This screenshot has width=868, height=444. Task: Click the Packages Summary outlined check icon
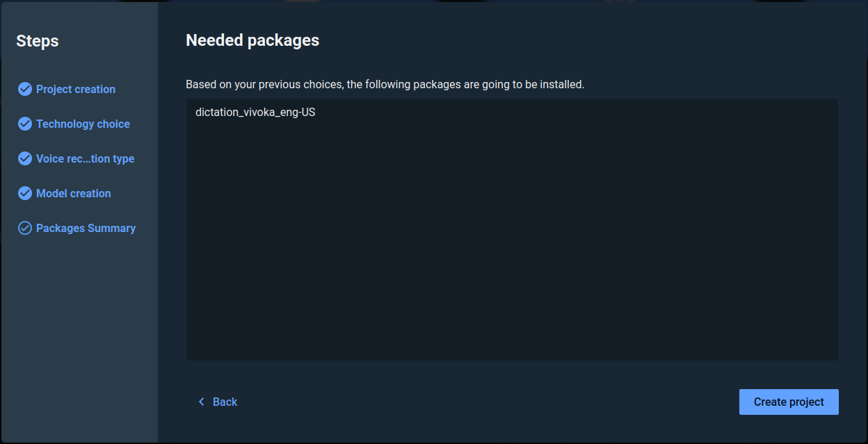click(25, 228)
